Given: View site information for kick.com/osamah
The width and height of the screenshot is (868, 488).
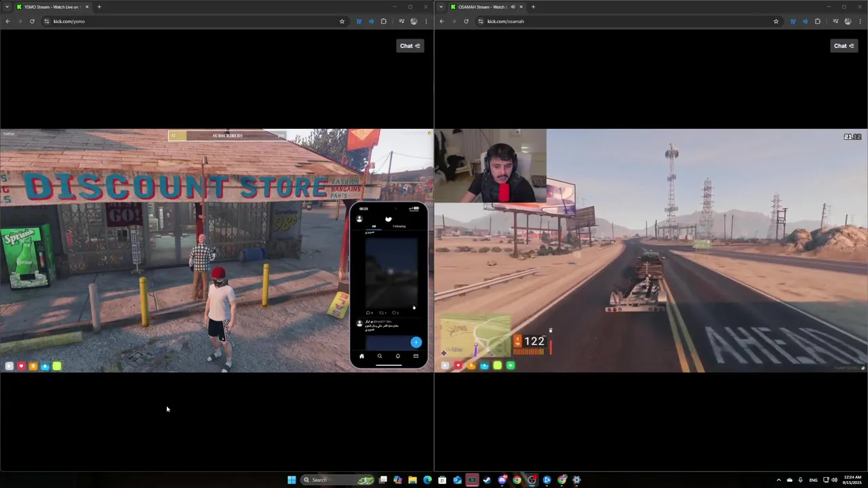Looking at the screenshot, I should [x=480, y=21].
